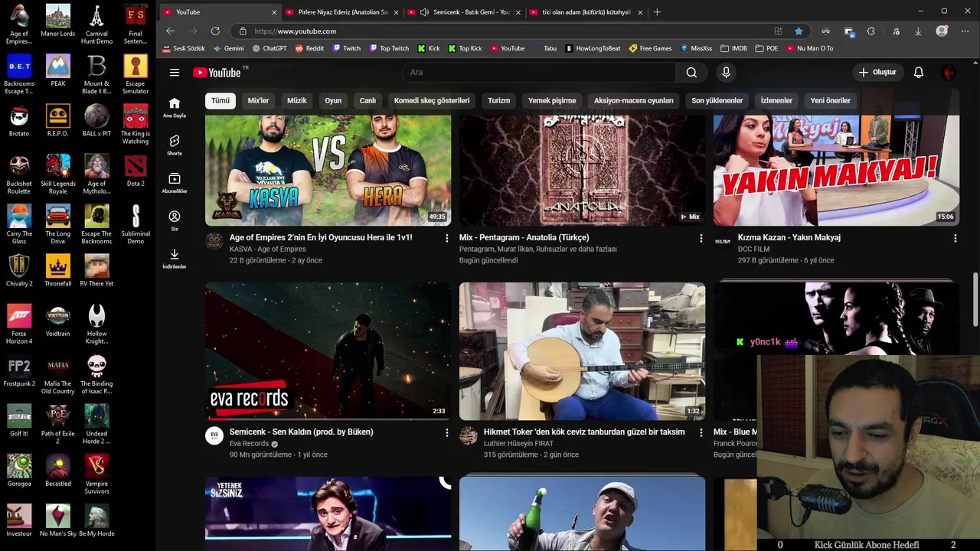The height and width of the screenshot is (551, 980).
Task: Open Age of Empires Hera 1v1 video title
Action: (x=321, y=237)
